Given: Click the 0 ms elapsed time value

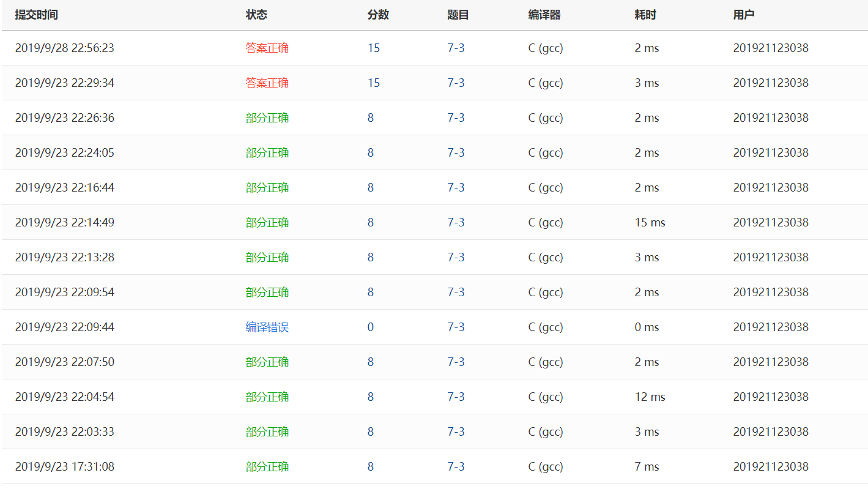Looking at the screenshot, I should pyautogui.click(x=647, y=327).
